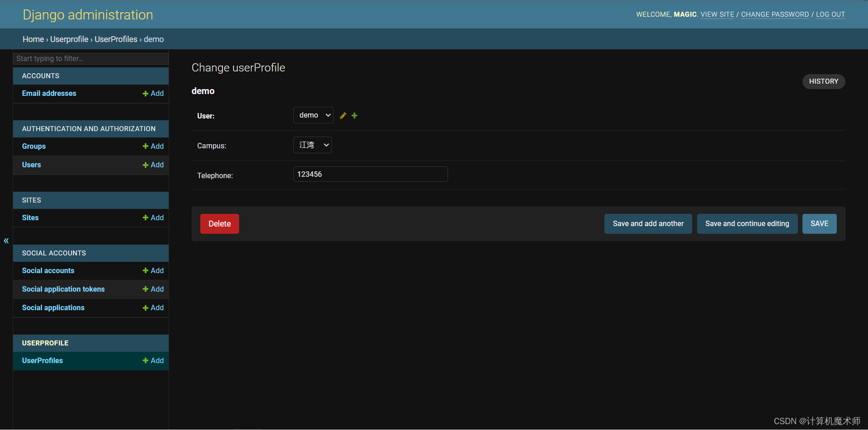Click the pencil icon to edit the selected user
The width and height of the screenshot is (868, 430).
point(343,116)
